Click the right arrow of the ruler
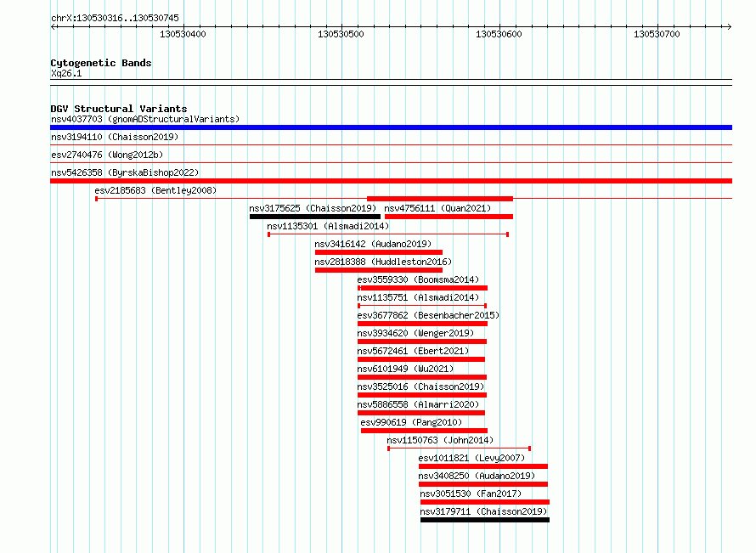This screenshot has height=553, width=756. click(730, 27)
